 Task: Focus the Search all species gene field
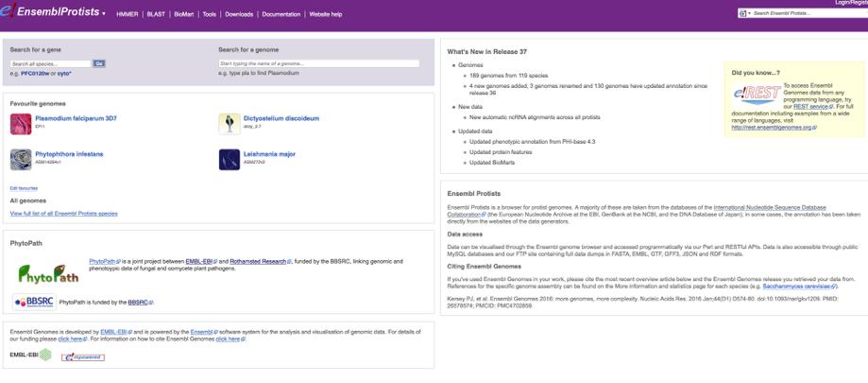[x=50, y=63]
